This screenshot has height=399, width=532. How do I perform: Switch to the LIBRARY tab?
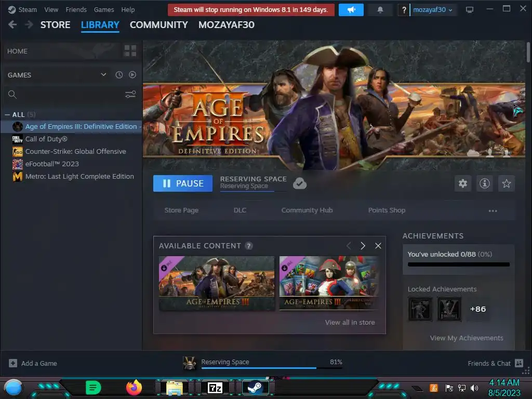100,25
